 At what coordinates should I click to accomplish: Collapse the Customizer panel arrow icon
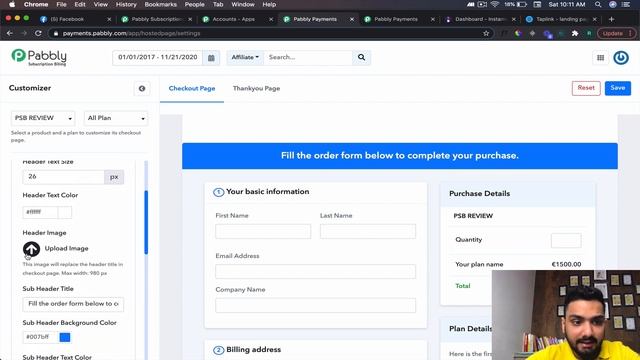point(142,89)
